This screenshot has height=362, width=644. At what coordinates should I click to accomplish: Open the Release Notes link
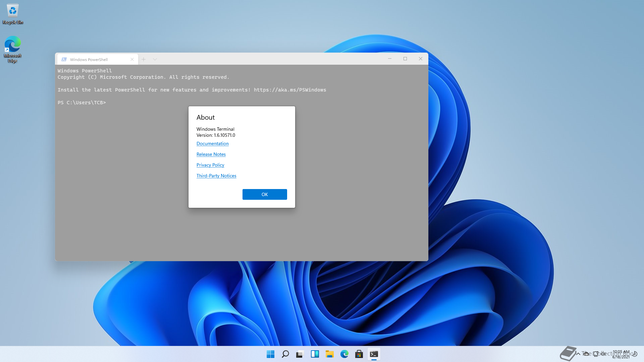point(211,154)
